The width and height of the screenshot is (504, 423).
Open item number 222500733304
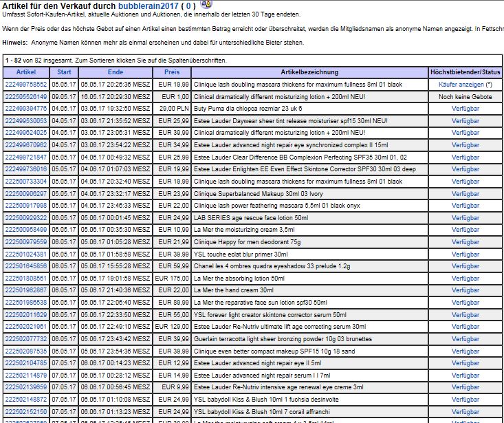click(26, 182)
